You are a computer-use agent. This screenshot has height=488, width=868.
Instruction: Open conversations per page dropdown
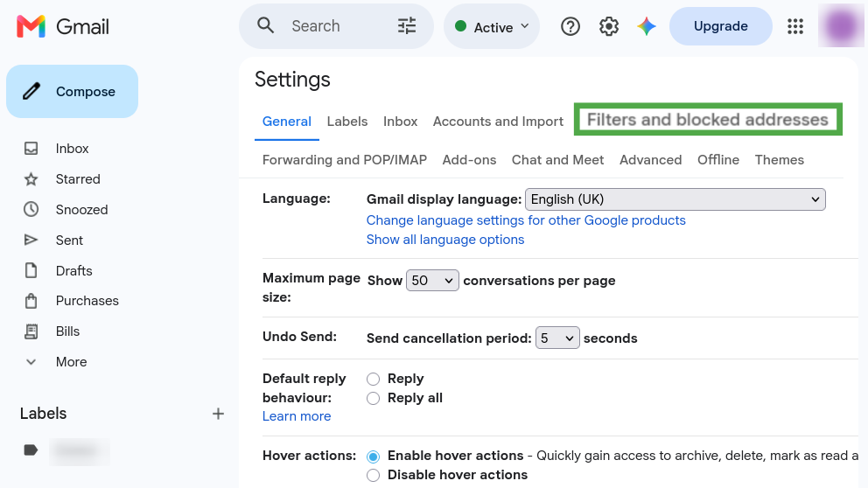pyautogui.click(x=432, y=281)
